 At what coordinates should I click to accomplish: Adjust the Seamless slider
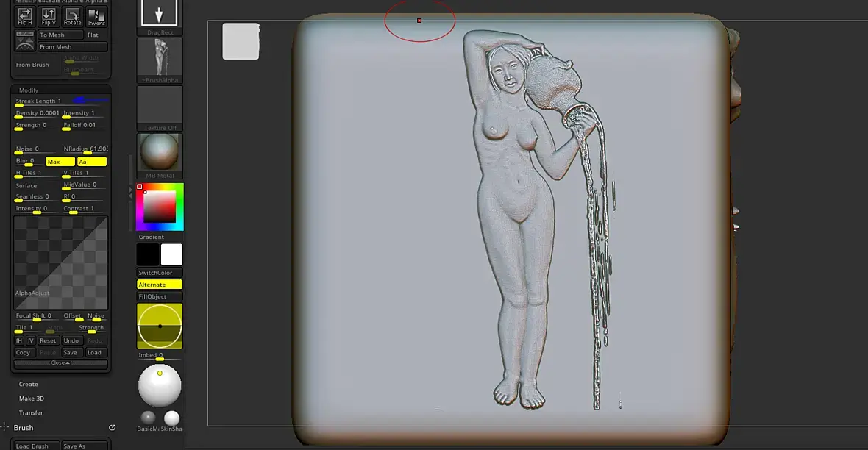tap(37, 196)
